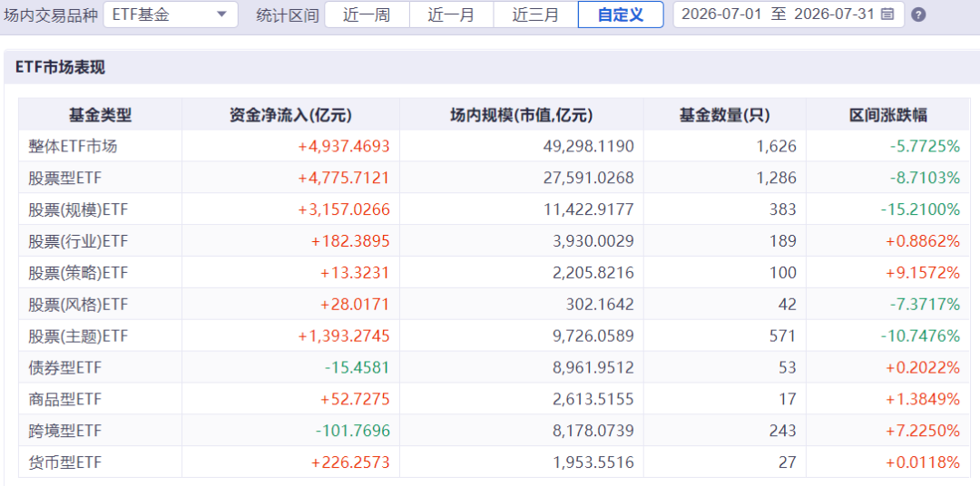Screen dimensions: 980x486
Task: Click net inflow value +1,393.2745
Action: [x=344, y=336]
